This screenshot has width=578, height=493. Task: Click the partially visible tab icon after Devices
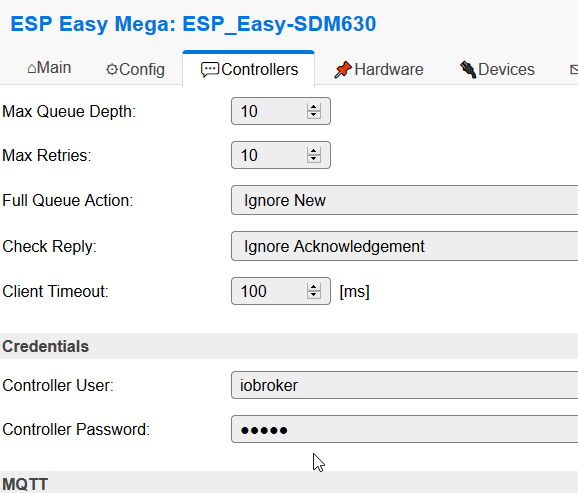pyautogui.click(x=574, y=69)
